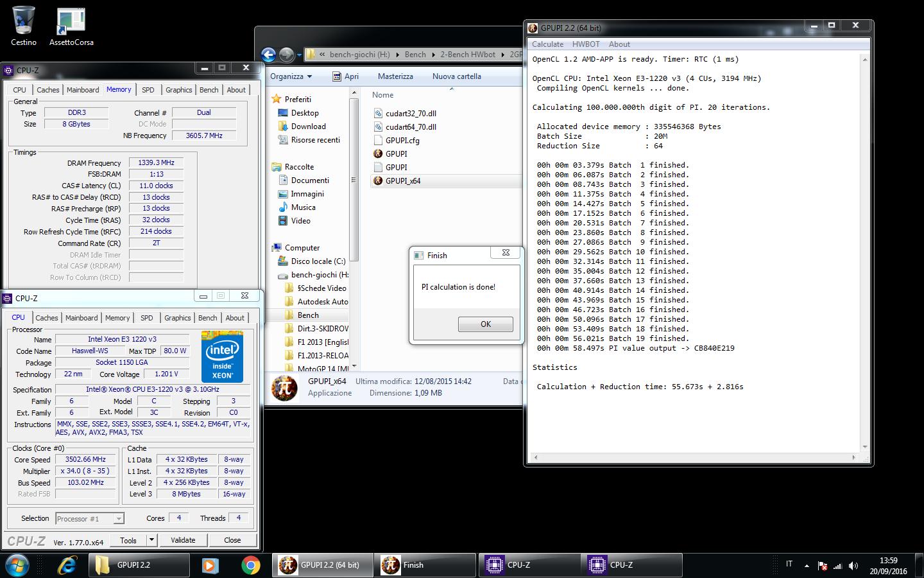This screenshot has height=578, width=924.
Task: Open Risorse recenti in navigation pane
Action: tap(315, 139)
